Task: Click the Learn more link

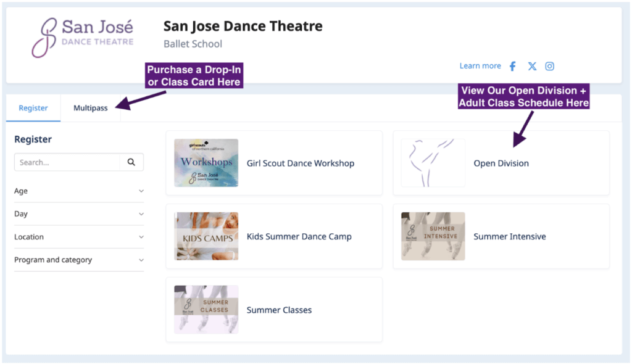Action: (x=480, y=66)
